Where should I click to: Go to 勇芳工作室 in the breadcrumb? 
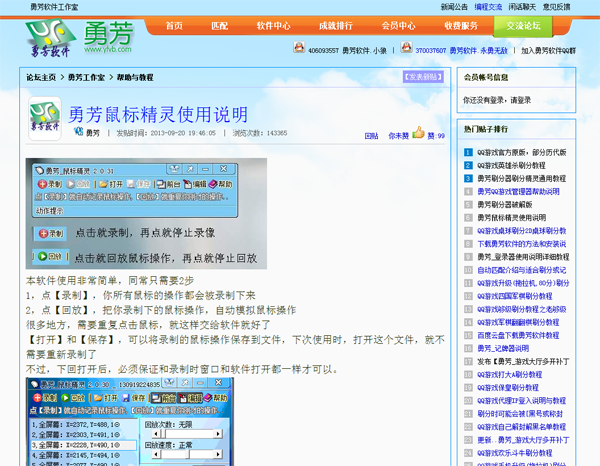pyautogui.click(x=86, y=77)
